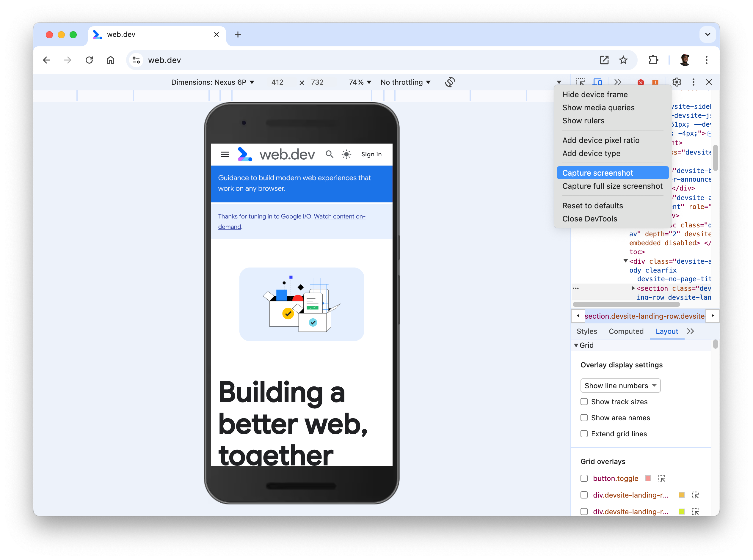Click the error indicator red icon
Viewport: 753px width, 560px height.
coord(641,82)
